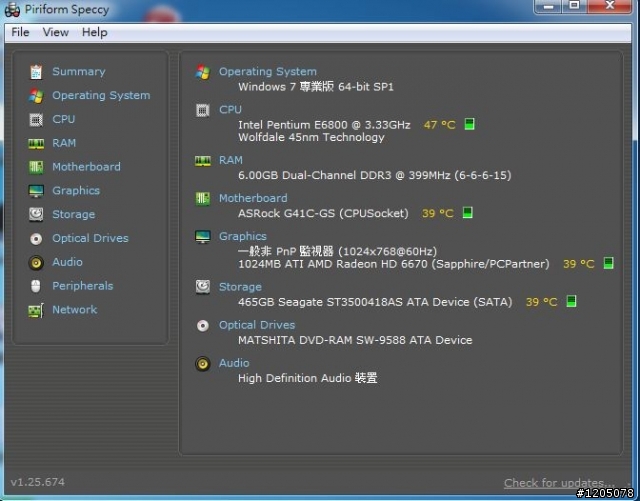Click the Radeon HD 6670 39 °C reading
The image size is (640, 501).
(579, 264)
